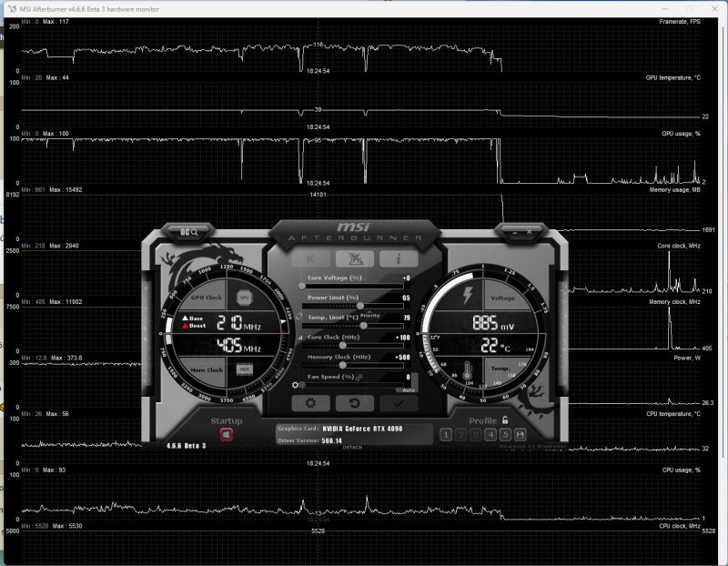
Task: Click the CPU temperature graph label
Action: [x=673, y=414]
